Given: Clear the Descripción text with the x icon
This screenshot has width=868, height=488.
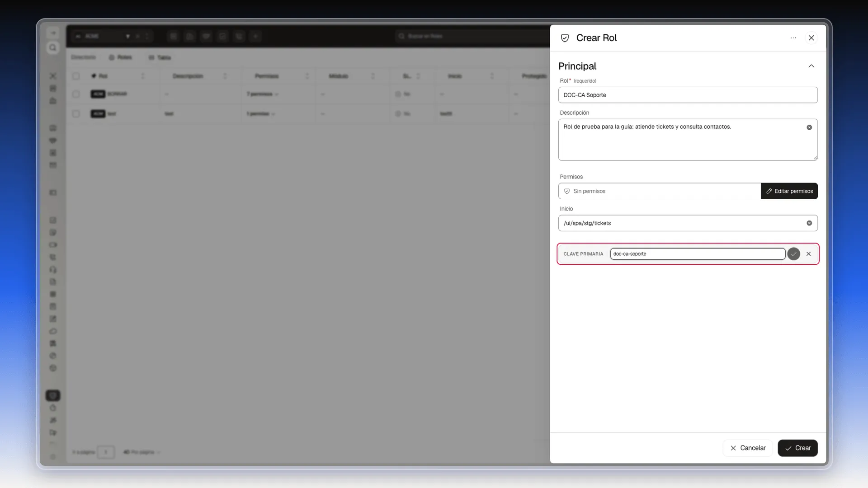Looking at the screenshot, I should click(x=809, y=127).
